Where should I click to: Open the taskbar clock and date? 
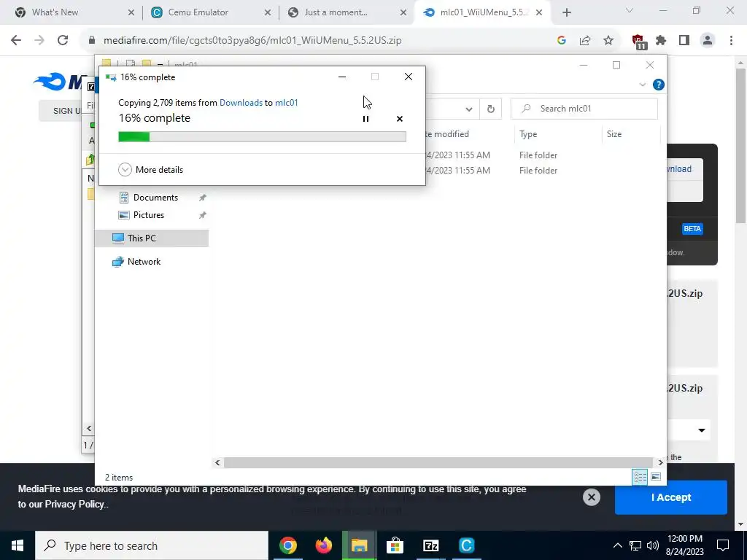click(685, 545)
